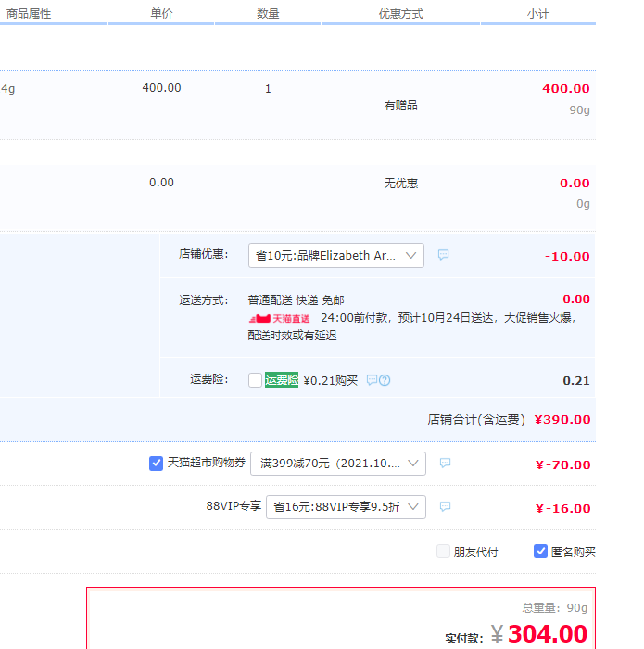Click the 普通配送 快递 免邮 text
The image size is (644, 649).
(296, 299)
